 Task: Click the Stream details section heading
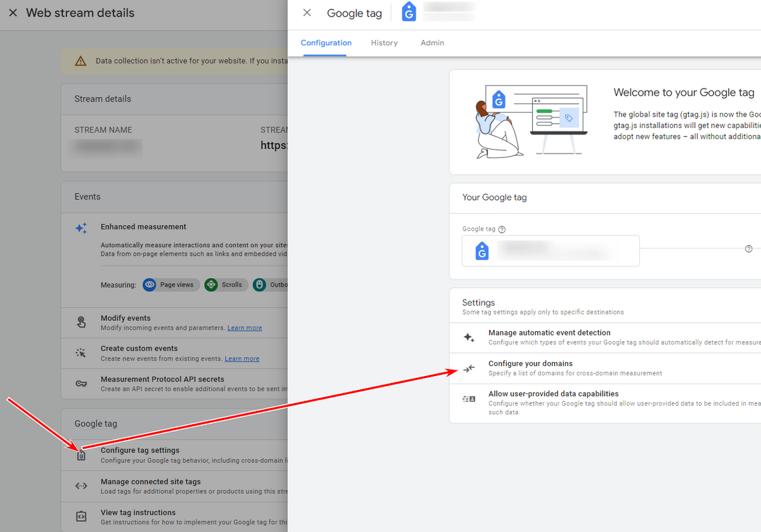[103, 99]
